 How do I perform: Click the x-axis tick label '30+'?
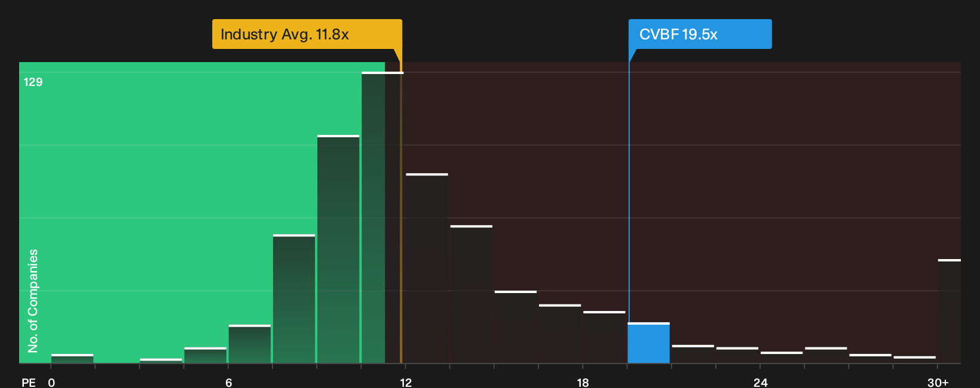click(x=938, y=383)
